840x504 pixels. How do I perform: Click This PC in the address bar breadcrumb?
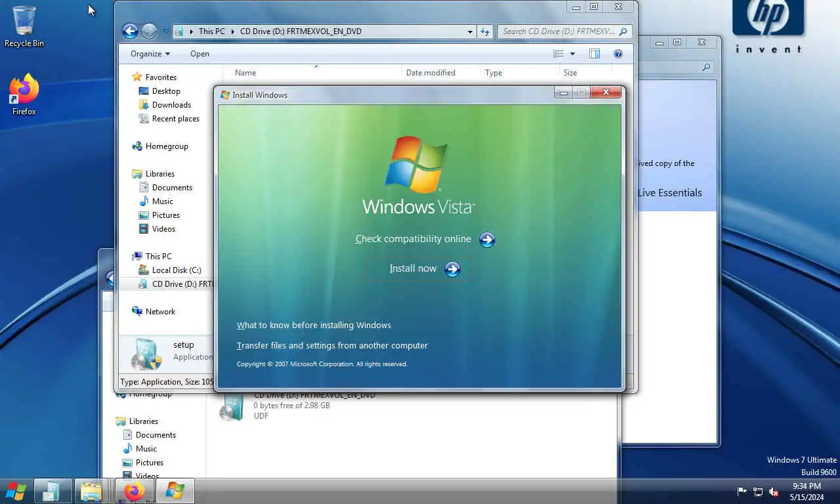click(211, 31)
